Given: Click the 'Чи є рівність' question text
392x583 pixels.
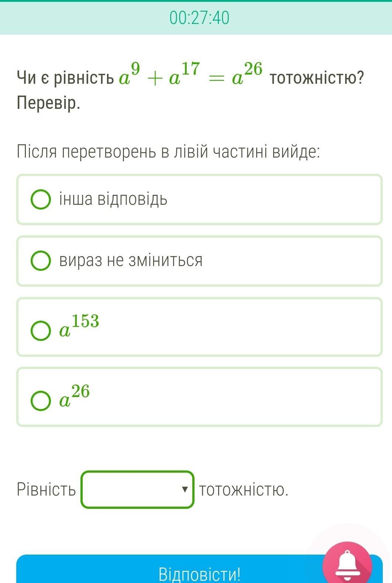Looking at the screenshot, I should click(x=65, y=78).
